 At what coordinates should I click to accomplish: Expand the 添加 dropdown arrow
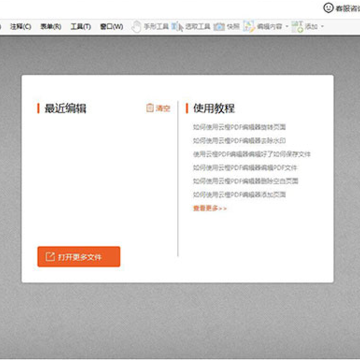click(322, 27)
